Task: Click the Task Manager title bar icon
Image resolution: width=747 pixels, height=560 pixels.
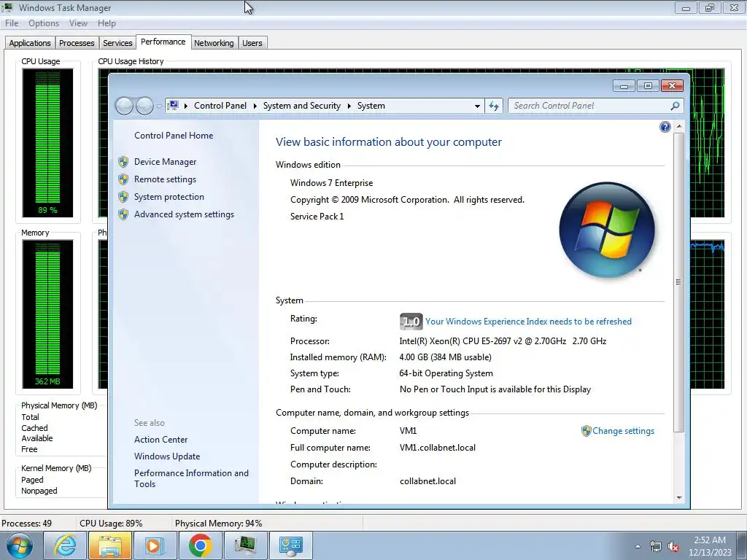Action: (x=7, y=7)
